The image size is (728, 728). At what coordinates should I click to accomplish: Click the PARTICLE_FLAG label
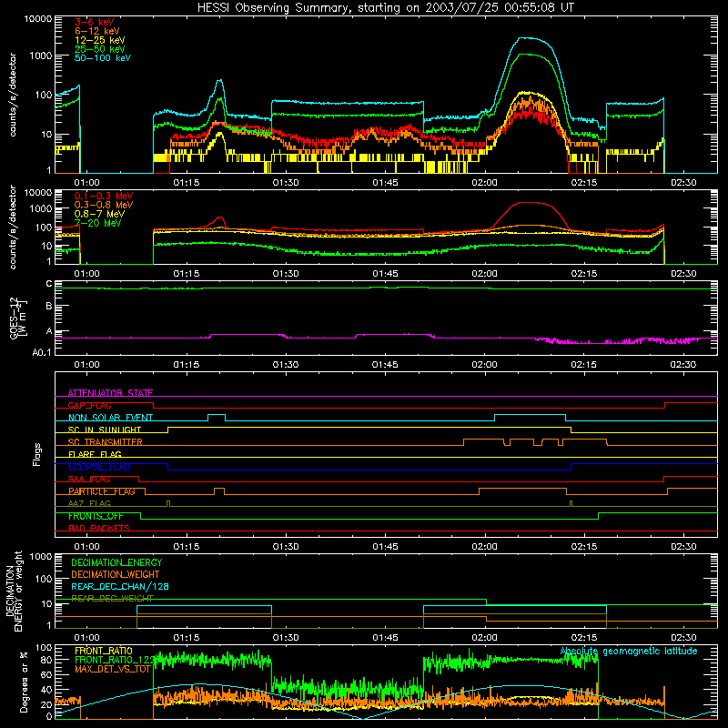102,491
